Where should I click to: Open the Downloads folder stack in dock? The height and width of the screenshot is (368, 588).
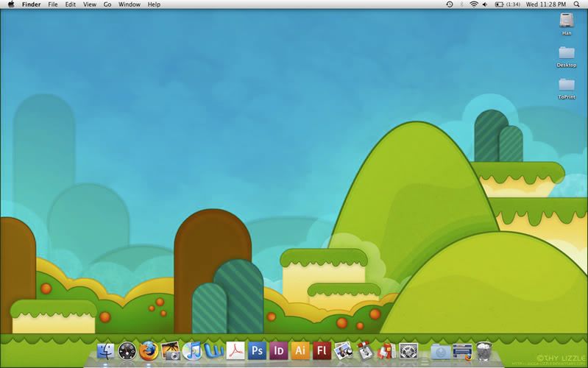(x=441, y=352)
